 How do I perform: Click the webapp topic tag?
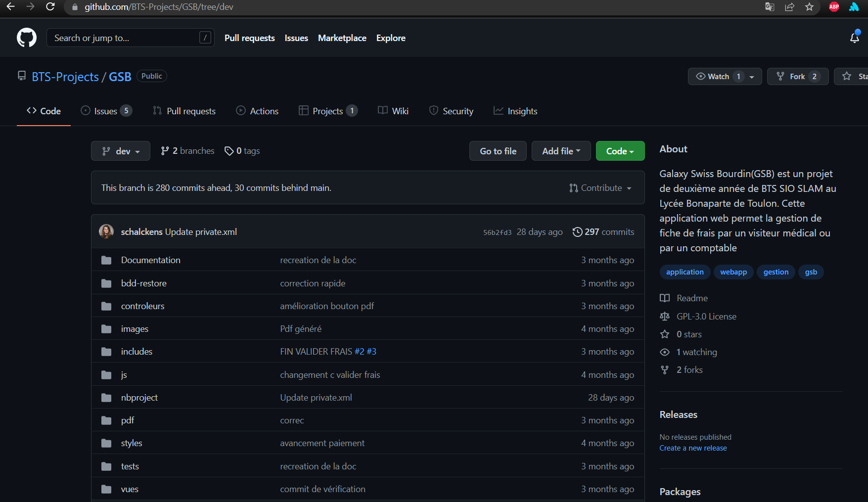[x=733, y=272]
